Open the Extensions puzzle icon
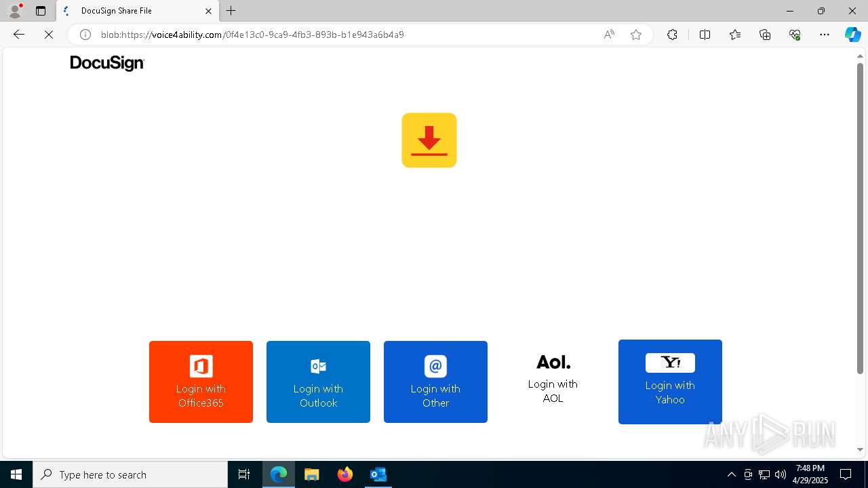The width and height of the screenshot is (868, 488). pos(672,35)
